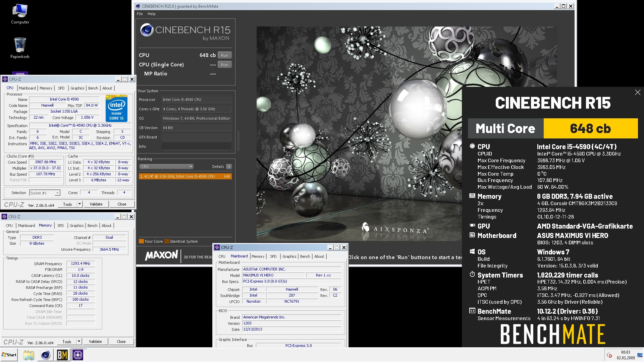
Task: Switch to Bench tab in top CPU-Z
Action: tap(93, 88)
